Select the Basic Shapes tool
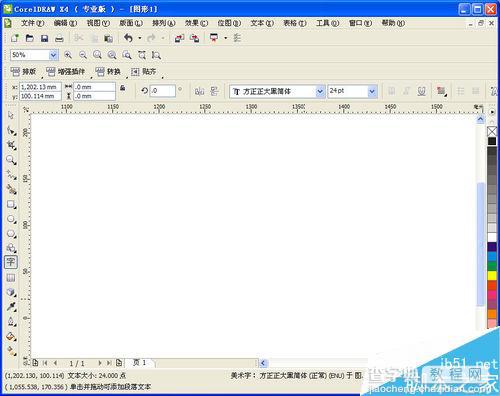 11,248
